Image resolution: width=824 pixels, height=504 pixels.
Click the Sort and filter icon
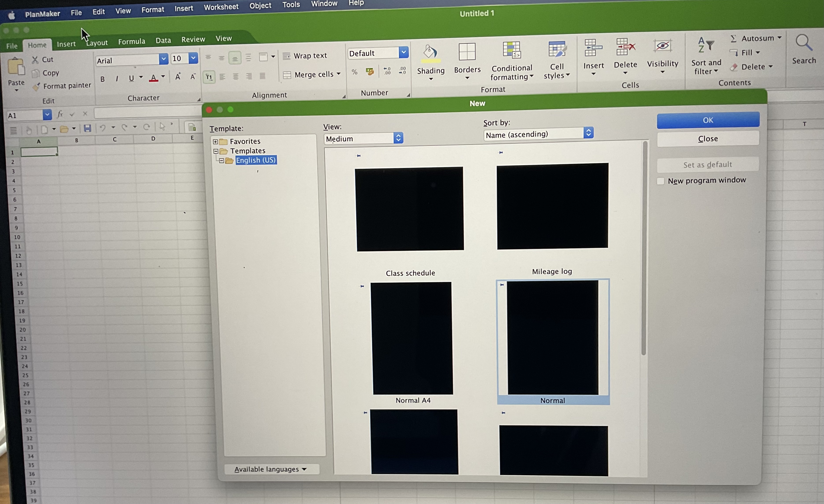tap(706, 45)
